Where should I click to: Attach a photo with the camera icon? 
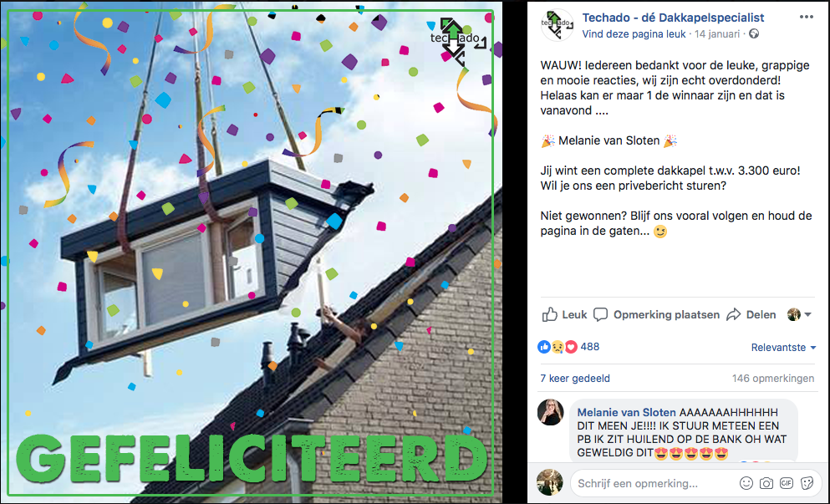(x=766, y=483)
